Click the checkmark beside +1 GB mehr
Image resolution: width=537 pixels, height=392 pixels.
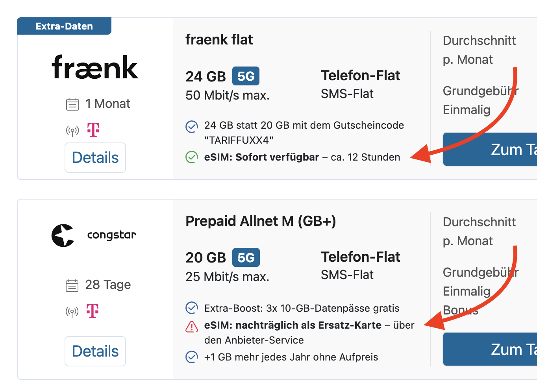click(x=192, y=357)
